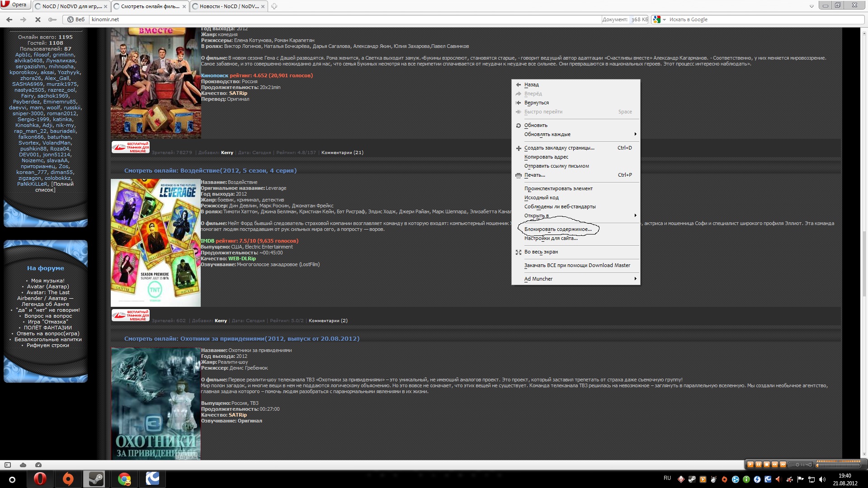Pause playback in the mini player toolbar
868x488 pixels.
coord(759,465)
